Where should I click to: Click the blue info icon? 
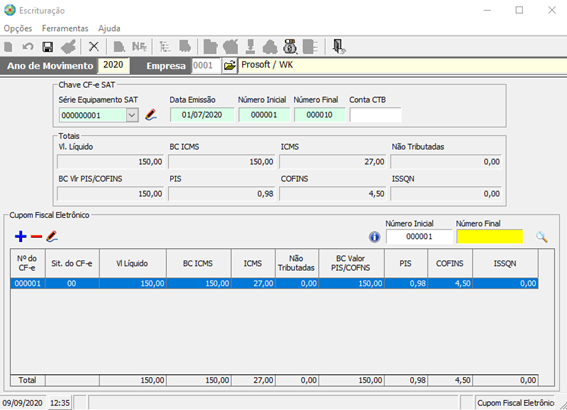tap(374, 237)
